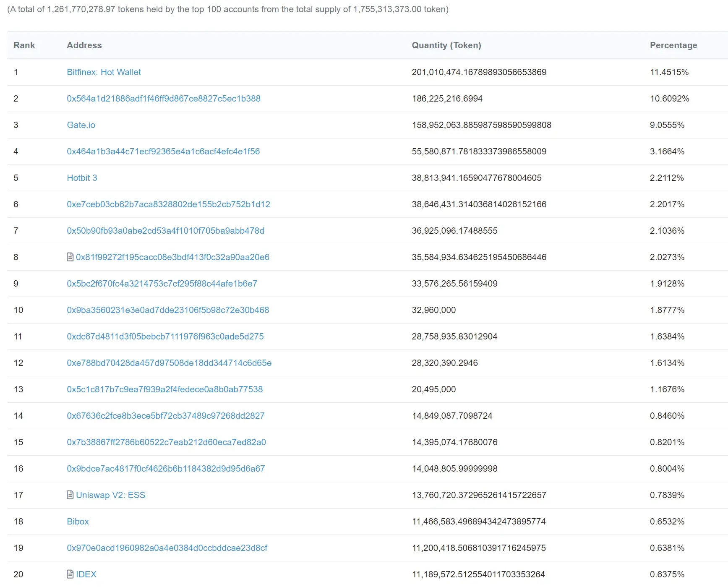
Task: Open address 0x464a1b3a44c71ecf92365e4a1c6acf4efc4e1f56
Action: click(163, 151)
